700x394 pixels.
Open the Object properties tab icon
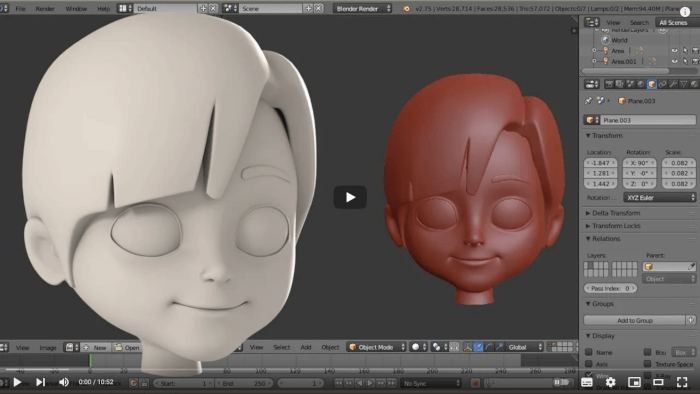click(x=652, y=84)
